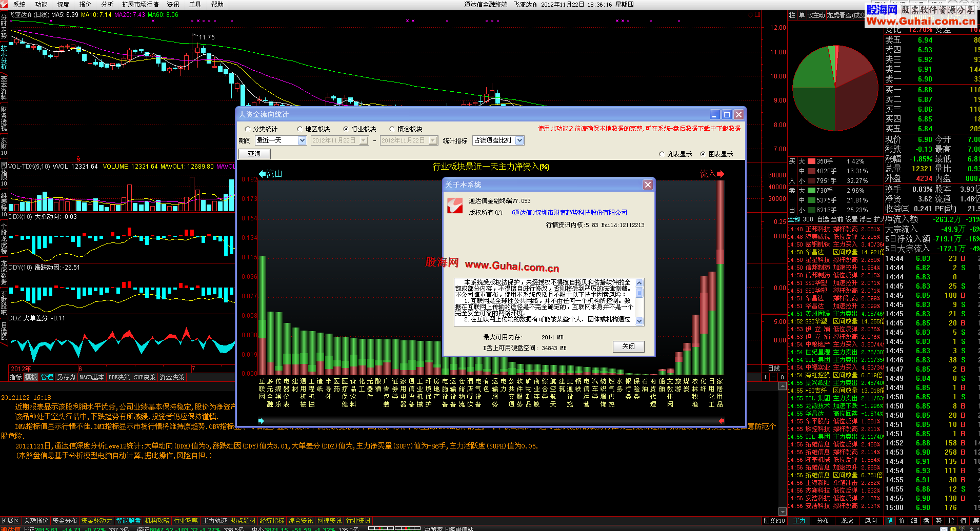
Task: Click the 关闭 button in the about dialog
Action: coord(629,346)
